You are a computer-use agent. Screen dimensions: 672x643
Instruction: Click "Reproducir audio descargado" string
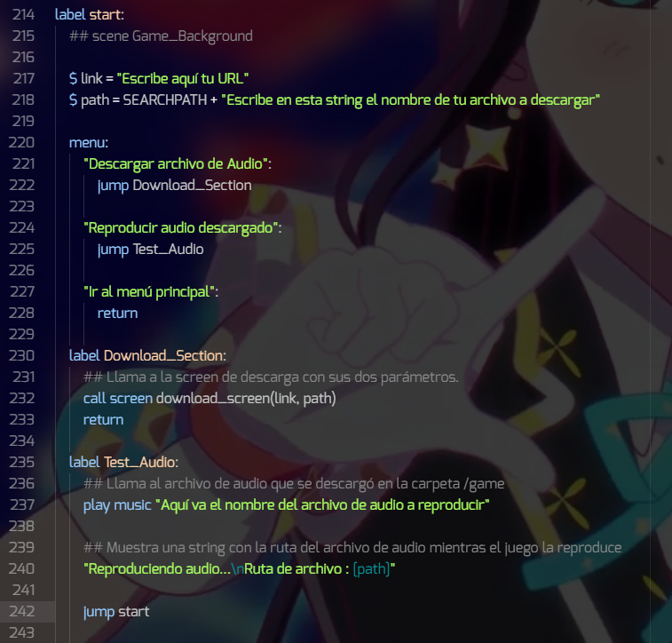[183, 227]
